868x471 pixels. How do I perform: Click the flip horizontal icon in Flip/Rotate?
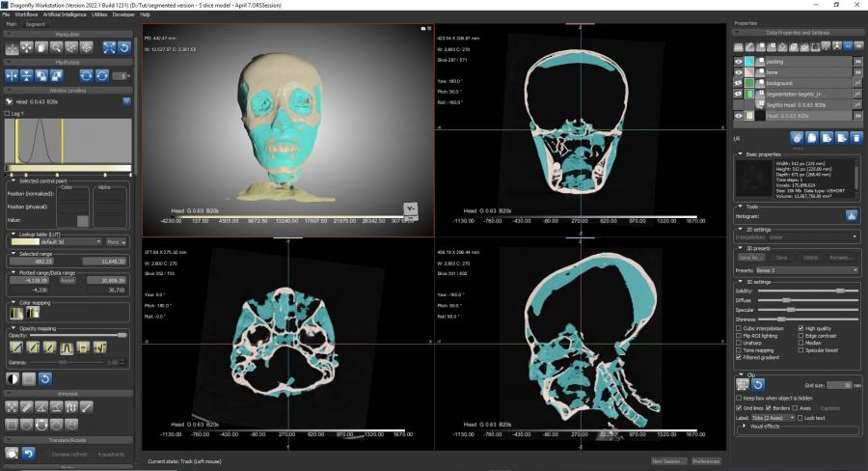click(x=13, y=75)
